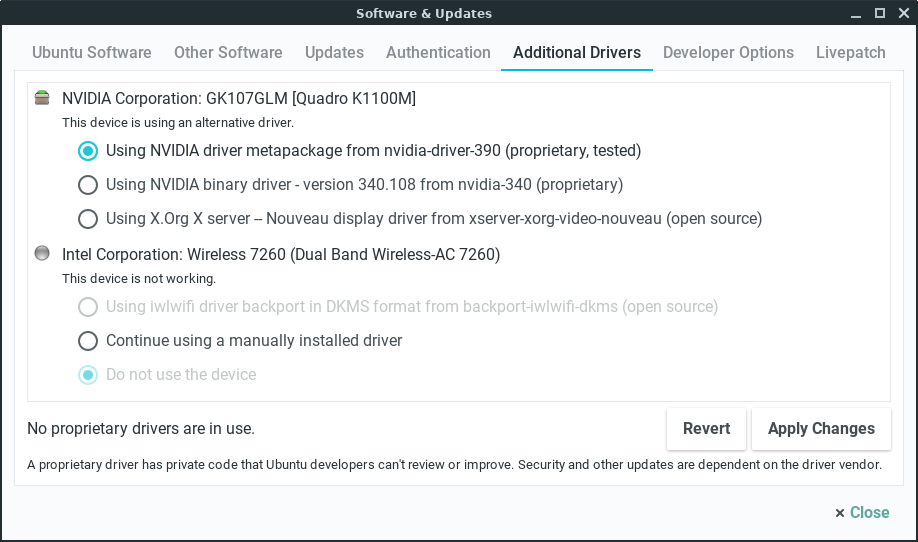Select NVIDIA driver metapackage nvidia-driver-390
This screenshot has height=542, width=918.
pyautogui.click(x=88, y=151)
